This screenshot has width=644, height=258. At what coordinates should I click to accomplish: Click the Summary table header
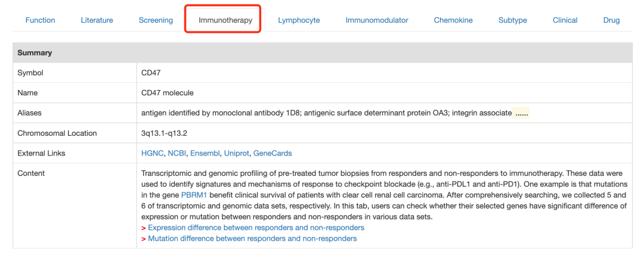click(35, 53)
